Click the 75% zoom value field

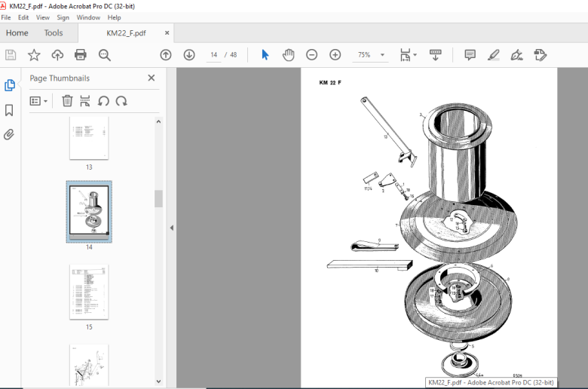pos(364,55)
